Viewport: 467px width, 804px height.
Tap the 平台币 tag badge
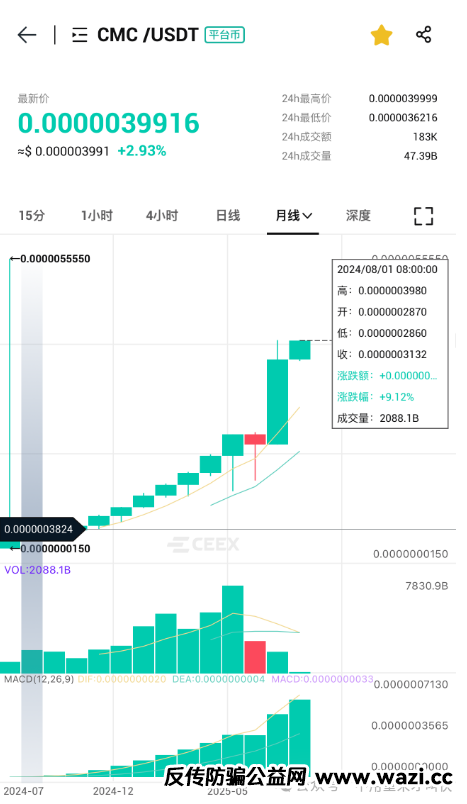click(225, 35)
